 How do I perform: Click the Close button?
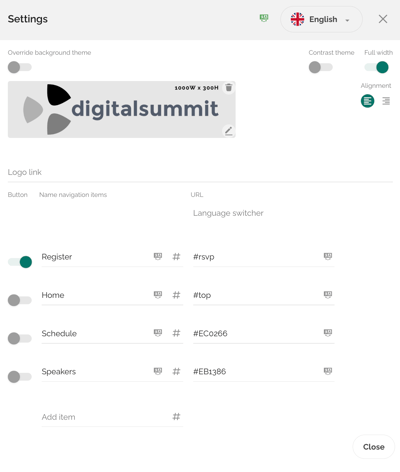(x=374, y=447)
